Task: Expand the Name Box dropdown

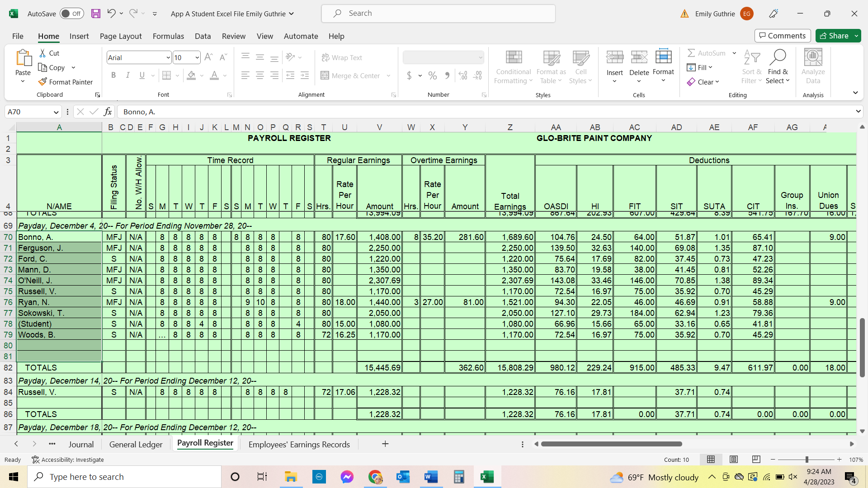Action: pyautogui.click(x=56, y=112)
